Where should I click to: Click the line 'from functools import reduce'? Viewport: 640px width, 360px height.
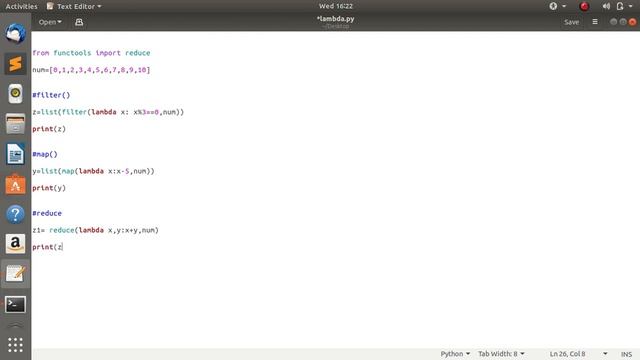coord(91,53)
